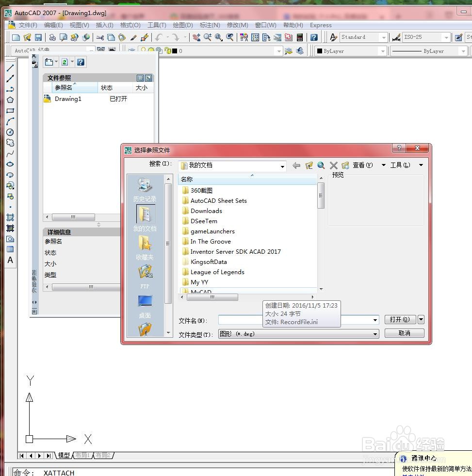Expand the attach file arrow in palette

pos(56,62)
